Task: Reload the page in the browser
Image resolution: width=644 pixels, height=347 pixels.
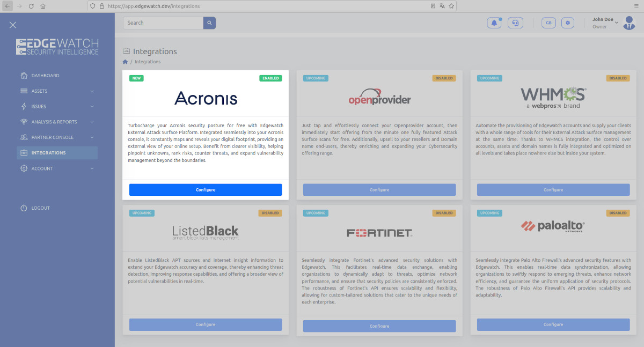Action: [x=31, y=6]
